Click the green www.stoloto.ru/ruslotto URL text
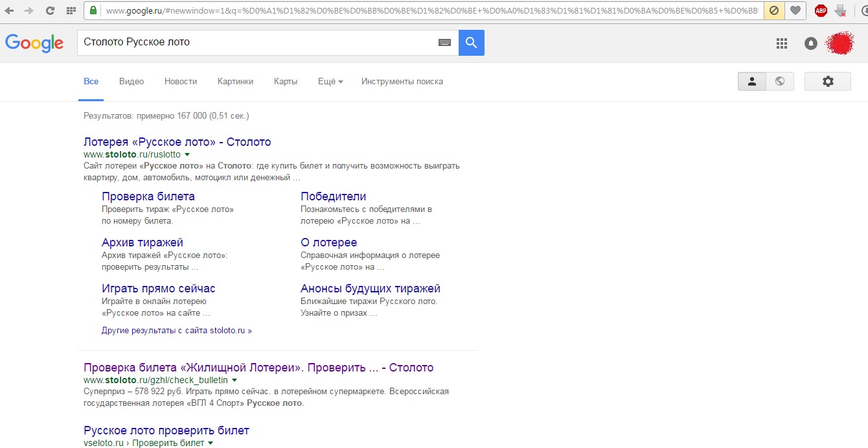 (x=132, y=155)
